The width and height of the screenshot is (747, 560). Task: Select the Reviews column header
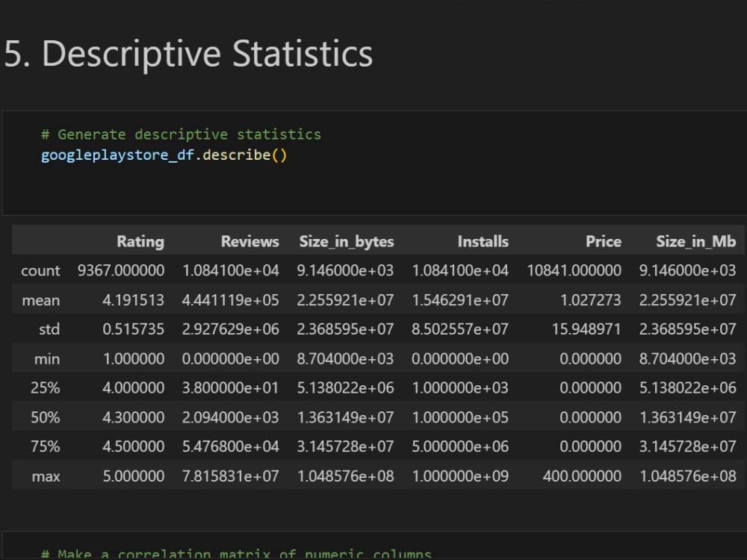[x=250, y=241]
